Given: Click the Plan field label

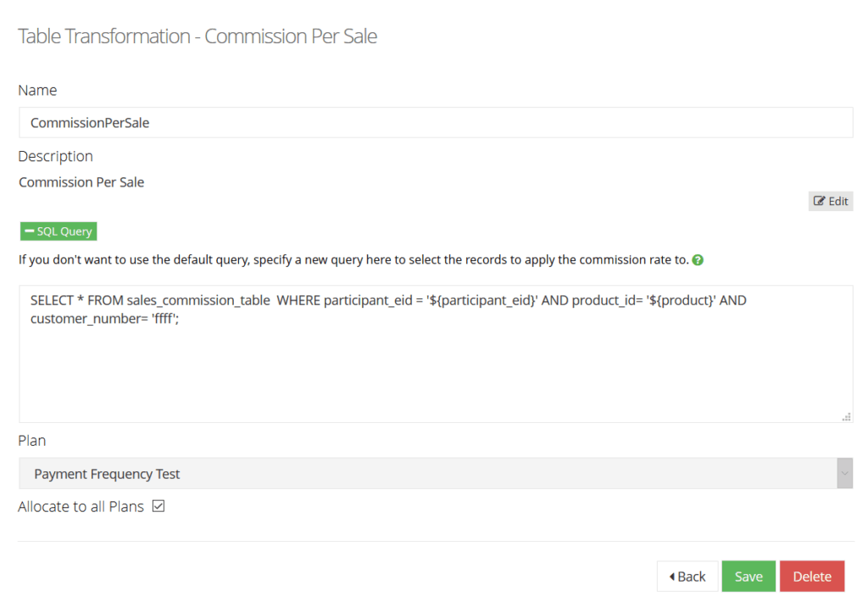Looking at the screenshot, I should coord(31,441).
